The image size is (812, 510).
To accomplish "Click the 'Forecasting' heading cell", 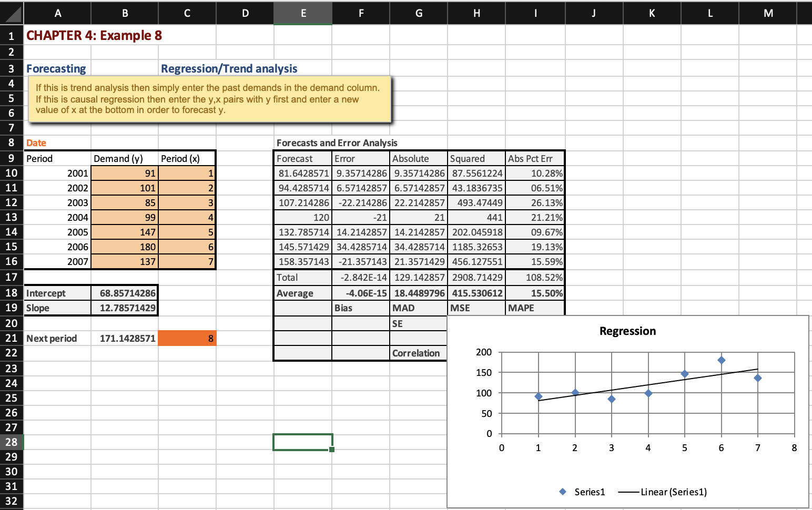I will tap(56, 68).
